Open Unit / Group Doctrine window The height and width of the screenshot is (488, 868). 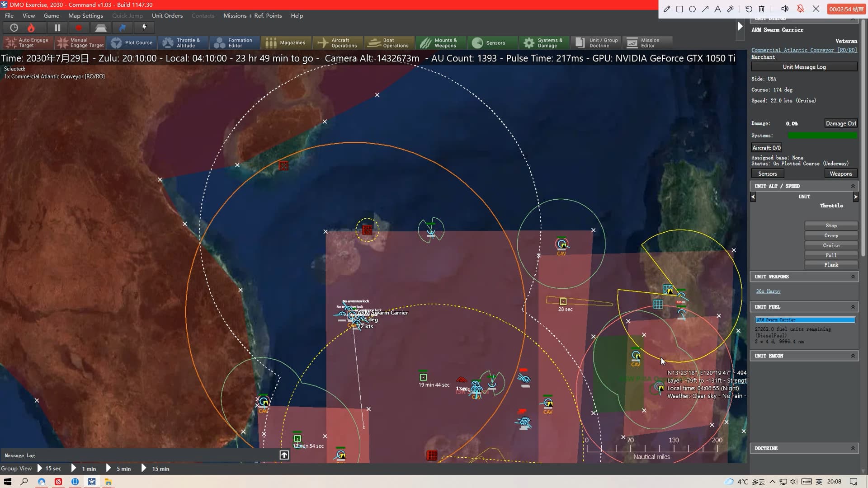pyautogui.click(x=595, y=43)
